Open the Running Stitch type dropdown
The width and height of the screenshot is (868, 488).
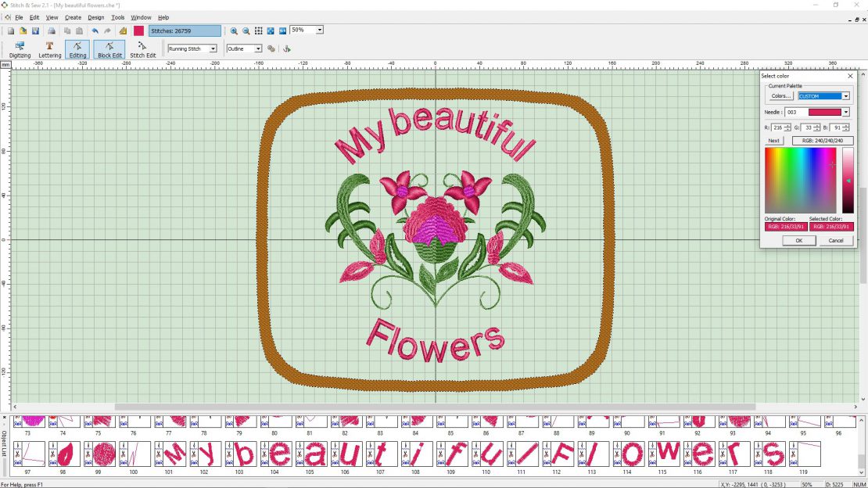[213, 48]
